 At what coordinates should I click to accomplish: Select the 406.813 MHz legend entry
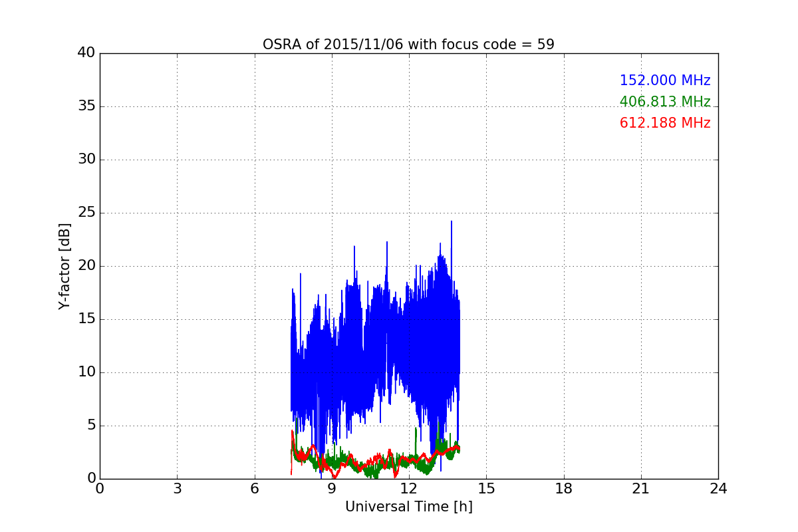(x=665, y=102)
